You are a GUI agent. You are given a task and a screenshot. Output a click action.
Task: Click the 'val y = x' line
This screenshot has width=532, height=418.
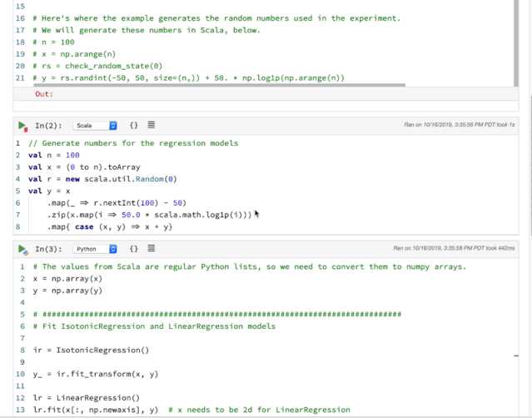(49, 192)
